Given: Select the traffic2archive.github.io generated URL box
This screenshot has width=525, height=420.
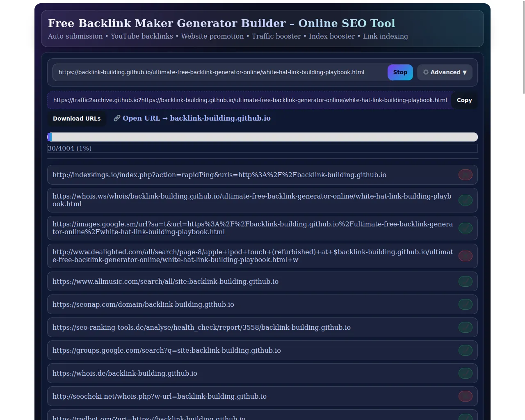Looking at the screenshot, I should pyautogui.click(x=250, y=100).
